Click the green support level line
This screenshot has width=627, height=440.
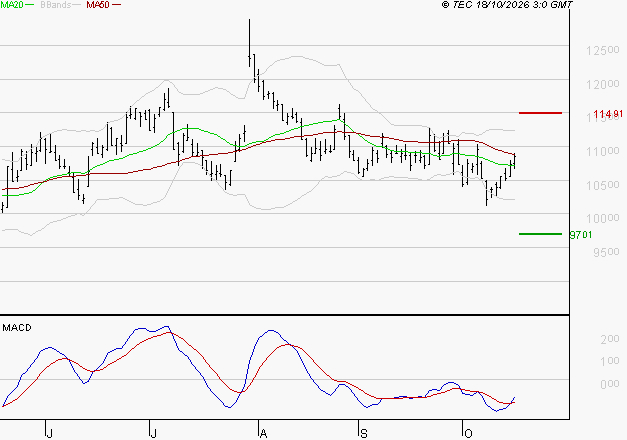[x=540, y=234]
